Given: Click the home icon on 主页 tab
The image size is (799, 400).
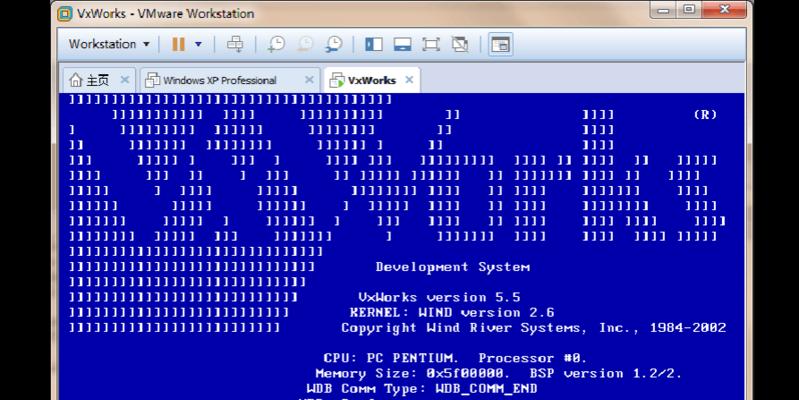Looking at the screenshot, I should [x=75, y=80].
